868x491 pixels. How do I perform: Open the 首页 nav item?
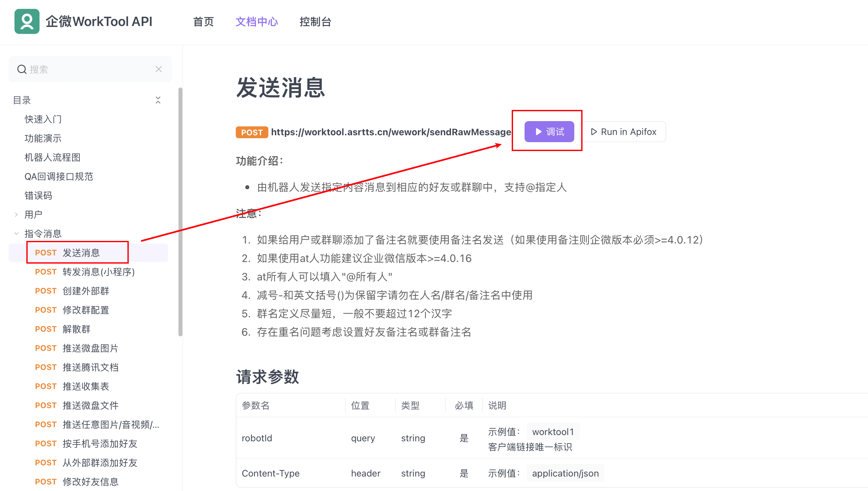tap(203, 22)
